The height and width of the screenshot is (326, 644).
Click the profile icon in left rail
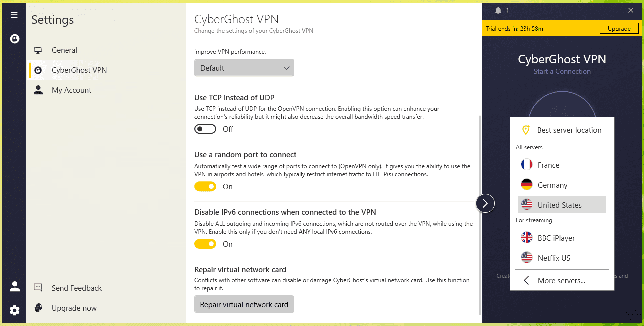coord(15,286)
